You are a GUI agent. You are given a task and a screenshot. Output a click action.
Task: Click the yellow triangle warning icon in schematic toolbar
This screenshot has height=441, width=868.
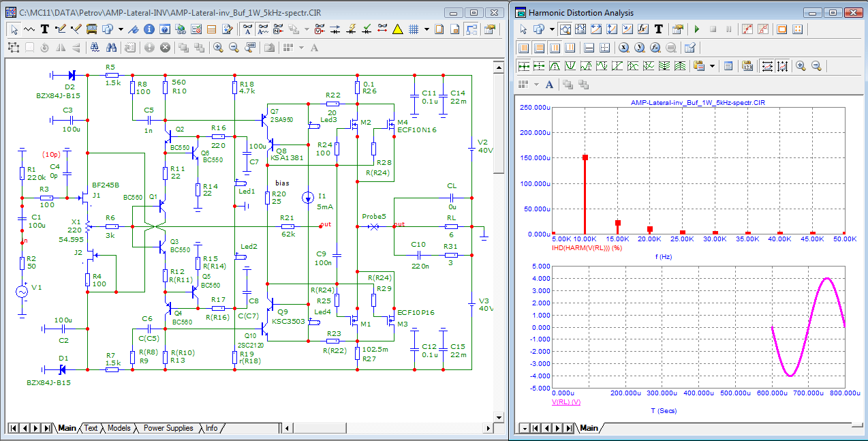pos(397,29)
